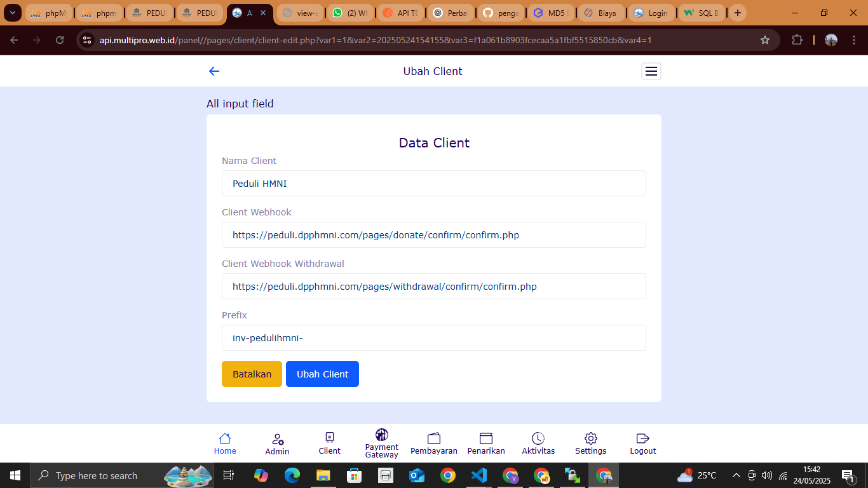Click the Prefix input field
The width and height of the screenshot is (868, 488).
coord(433,338)
